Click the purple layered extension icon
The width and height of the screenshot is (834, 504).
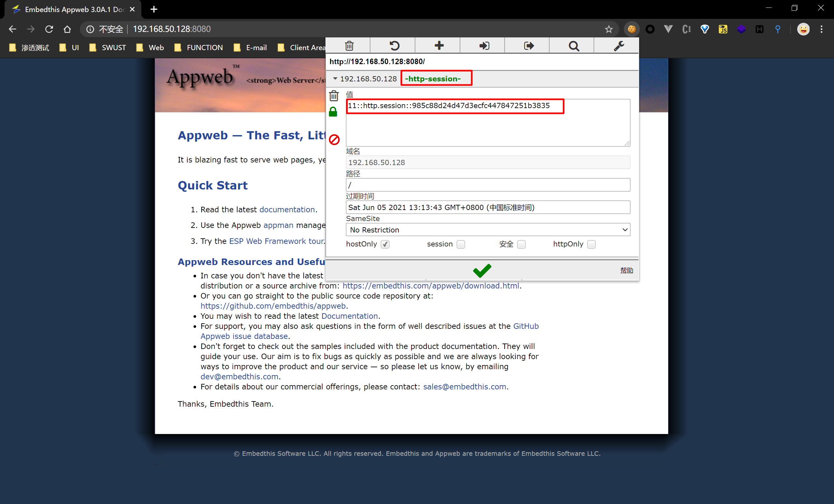click(741, 29)
